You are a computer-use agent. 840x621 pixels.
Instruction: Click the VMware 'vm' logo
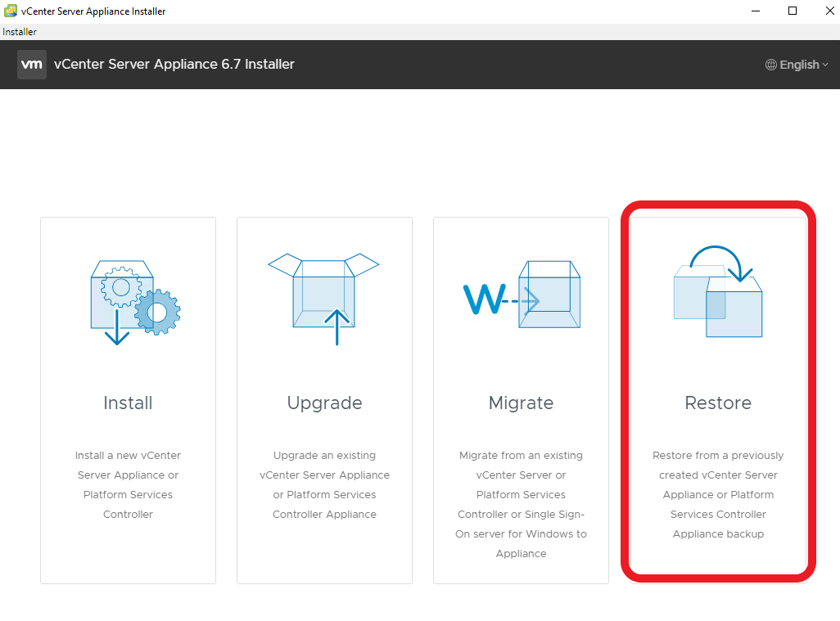pyautogui.click(x=32, y=65)
